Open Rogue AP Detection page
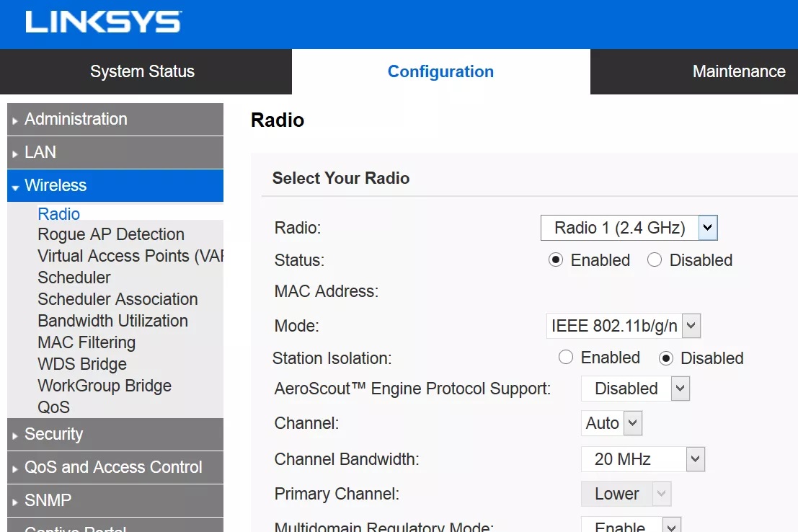This screenshot has height=532, width=798. pyautogui.click(x=111, y=234)
